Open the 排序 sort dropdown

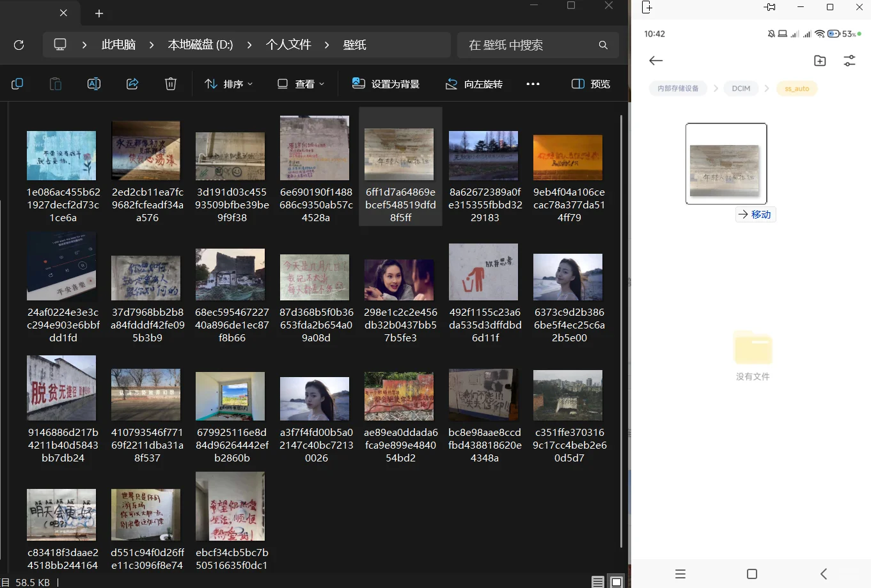229,84
